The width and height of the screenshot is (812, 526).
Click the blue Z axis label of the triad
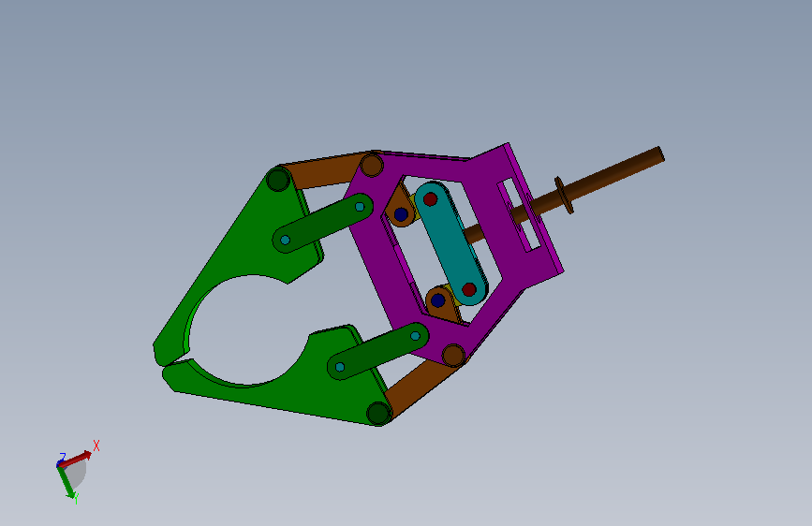pyautogui.click(x=62, y=457)
